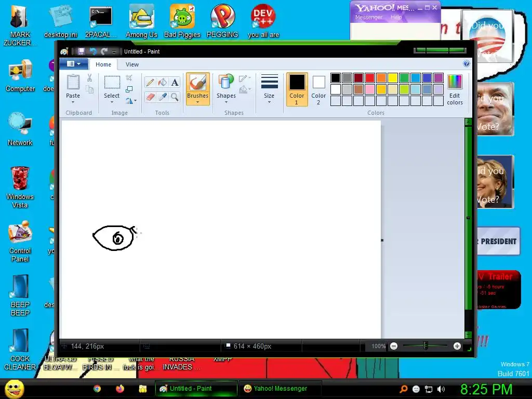The image size is (532, 399).
Task: Select Color 2 background swatch
Action: point(318,89)
